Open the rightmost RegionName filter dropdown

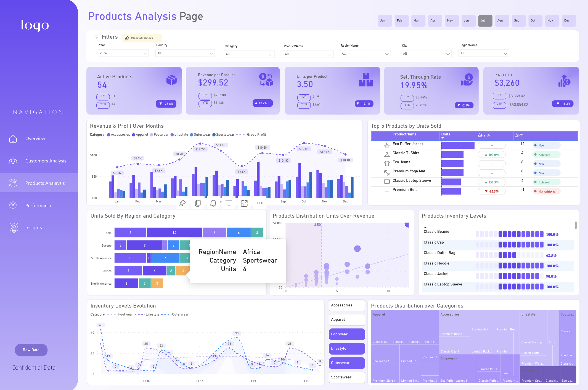484,53
